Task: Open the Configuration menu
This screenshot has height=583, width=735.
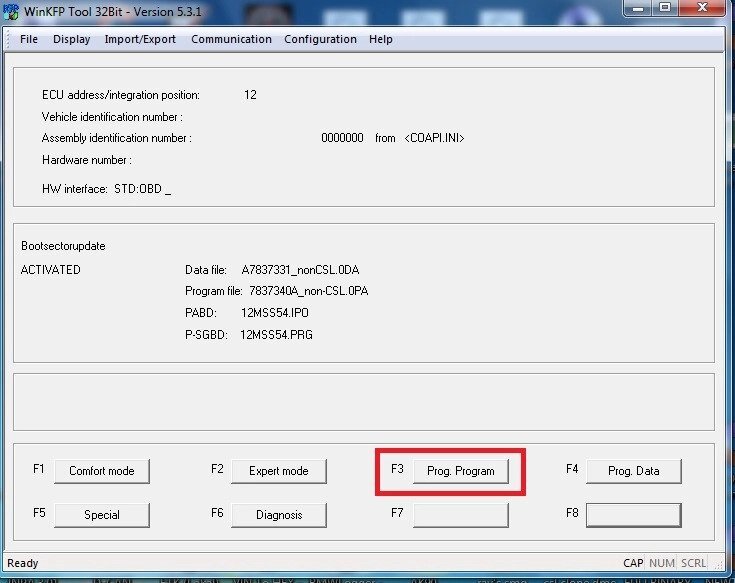Action: 320,39
